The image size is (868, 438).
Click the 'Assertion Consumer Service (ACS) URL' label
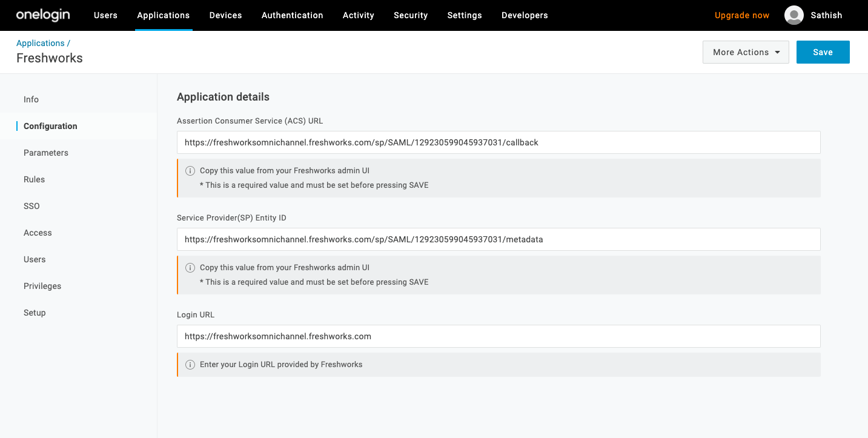click(x=250, y=121)
